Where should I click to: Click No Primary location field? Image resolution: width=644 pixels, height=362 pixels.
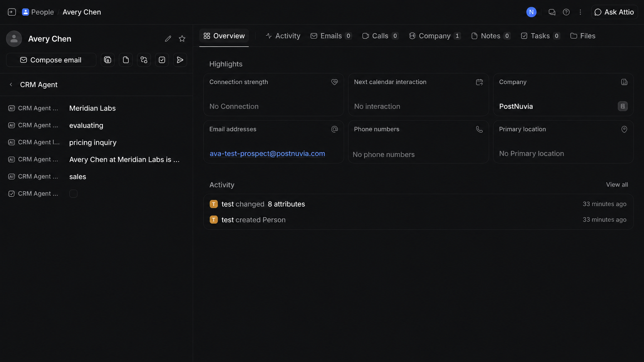pyautogui.click(x=532, y=153)
